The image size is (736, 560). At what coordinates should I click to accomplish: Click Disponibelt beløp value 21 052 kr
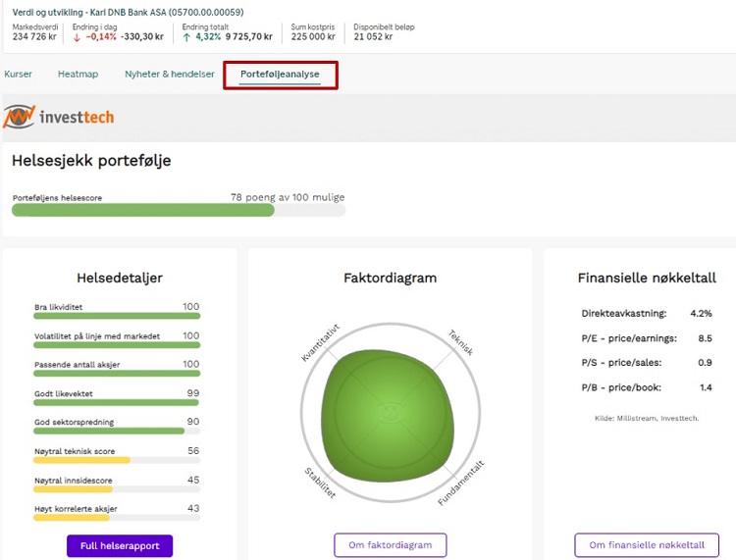pyautogui.click(x=373, y=36)
